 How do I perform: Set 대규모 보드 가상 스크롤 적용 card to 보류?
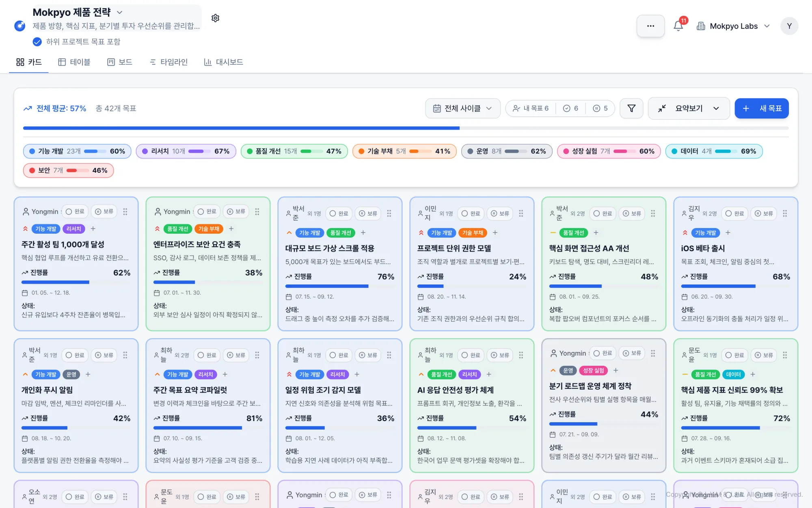click(368, 213)
